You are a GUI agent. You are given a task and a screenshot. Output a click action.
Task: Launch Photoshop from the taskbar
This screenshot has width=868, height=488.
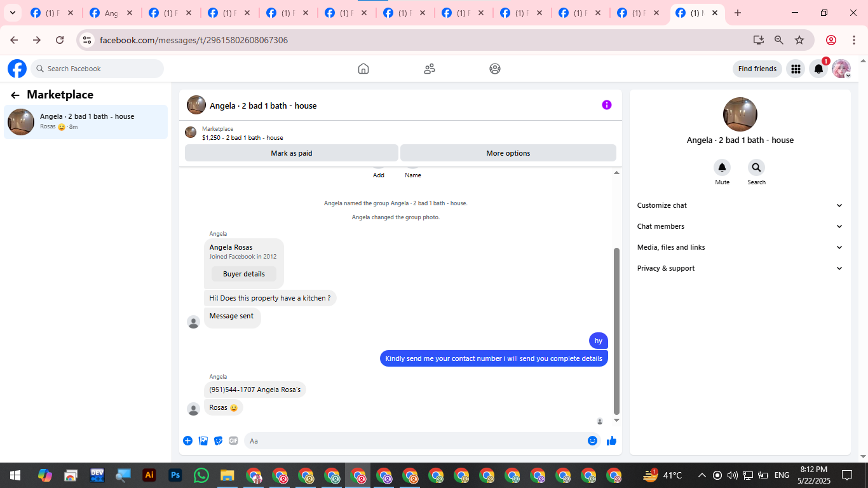[x=175, y=475]
